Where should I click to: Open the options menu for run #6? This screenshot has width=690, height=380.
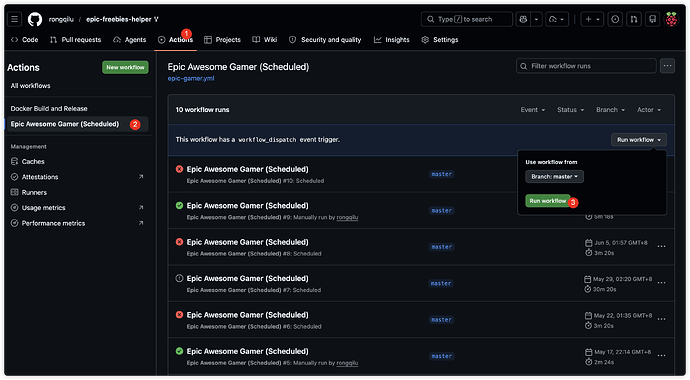tap(661, 320)
